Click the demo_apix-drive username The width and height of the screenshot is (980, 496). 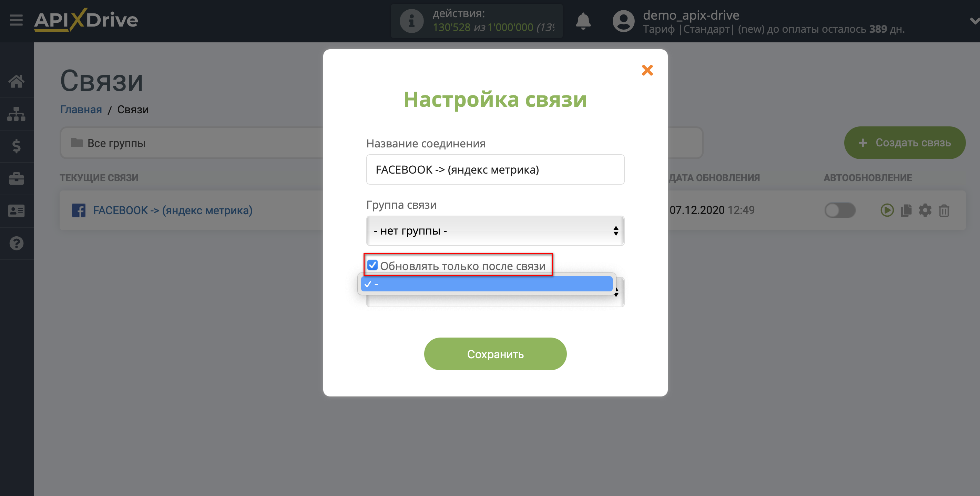(691, 15)
